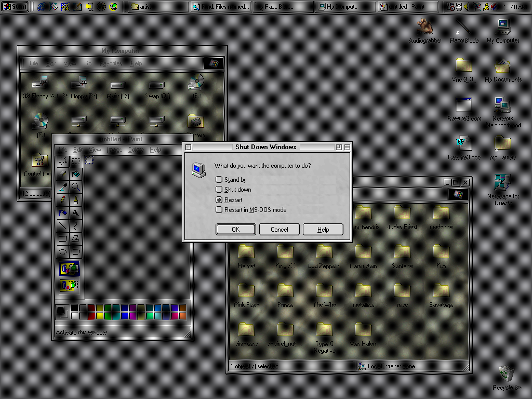
Task: Select the Van Halen folder
Action: coord(363,335)
